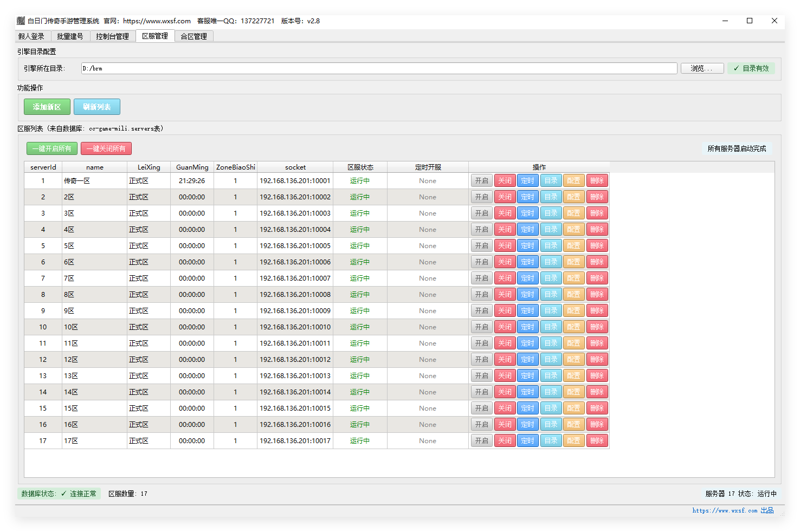Click the serverId column header
Screen dimensions: 800x532
43,167
